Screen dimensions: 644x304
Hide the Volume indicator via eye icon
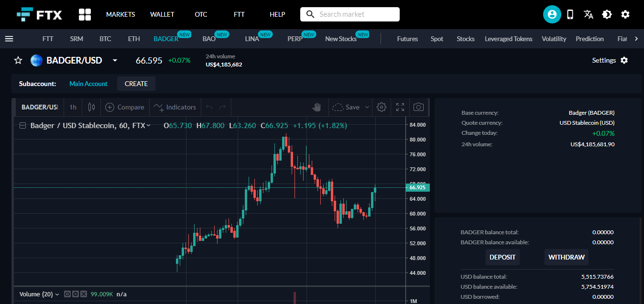pos(67,294)
